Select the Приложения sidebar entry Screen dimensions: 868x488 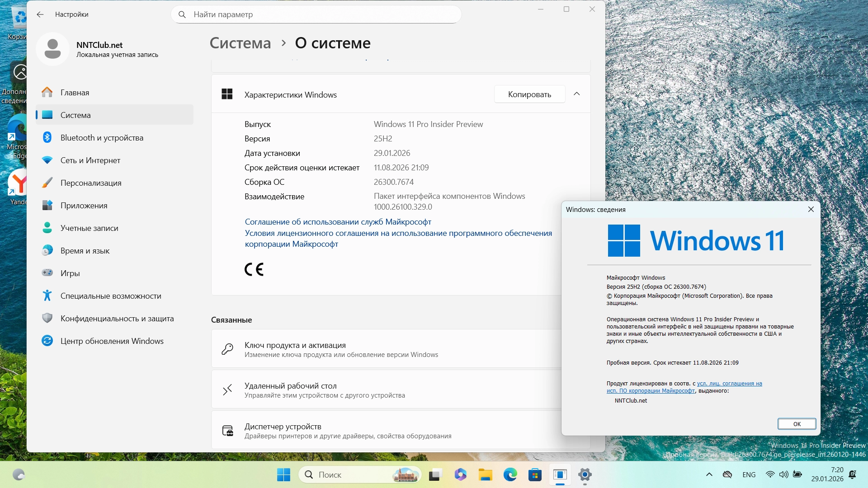[x=84, y=206]
